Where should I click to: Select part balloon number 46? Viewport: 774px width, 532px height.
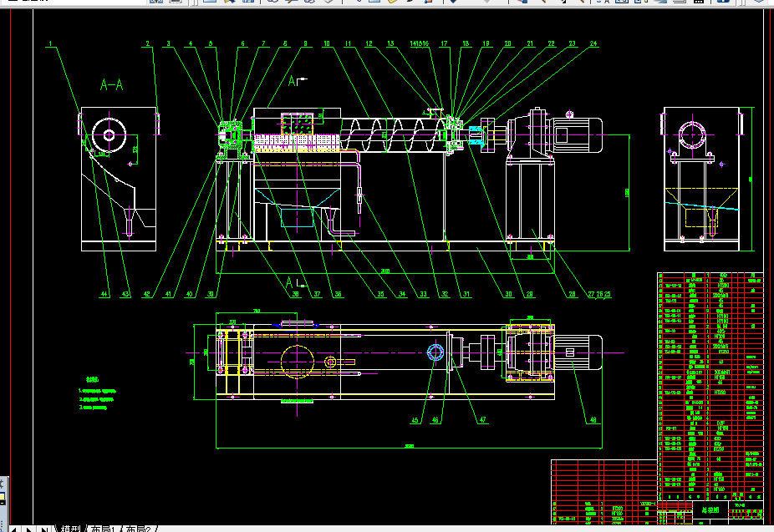coord(435,421)
